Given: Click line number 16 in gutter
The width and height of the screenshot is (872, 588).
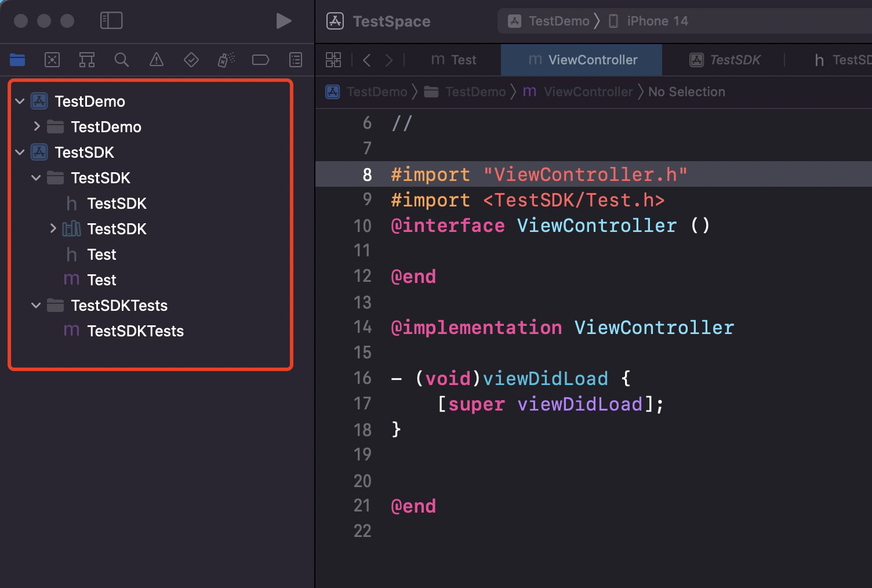Looking at the screenshot, I should (x=362, y=378).
